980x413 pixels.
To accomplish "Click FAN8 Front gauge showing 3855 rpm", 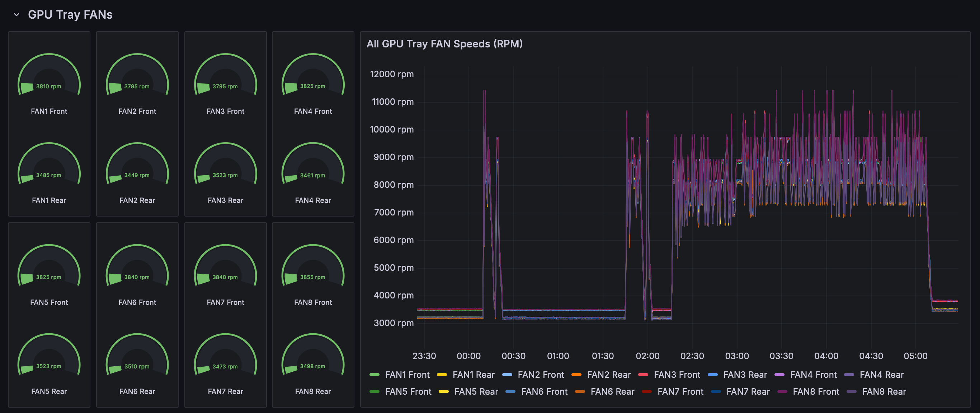I will (x=313, y=266).
